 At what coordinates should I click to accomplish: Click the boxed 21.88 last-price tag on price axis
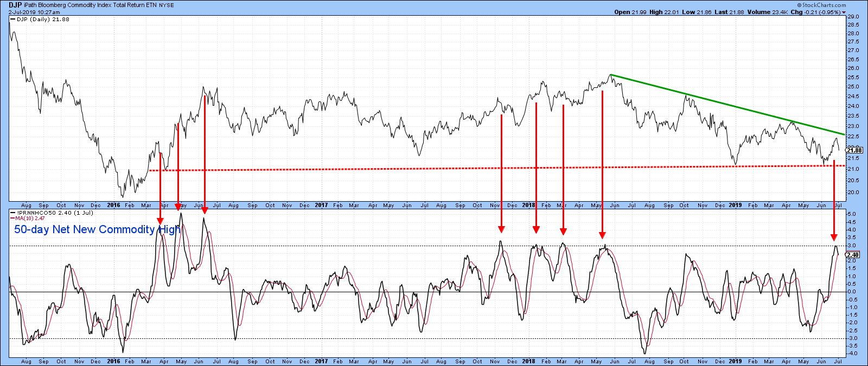click(854, 150)
